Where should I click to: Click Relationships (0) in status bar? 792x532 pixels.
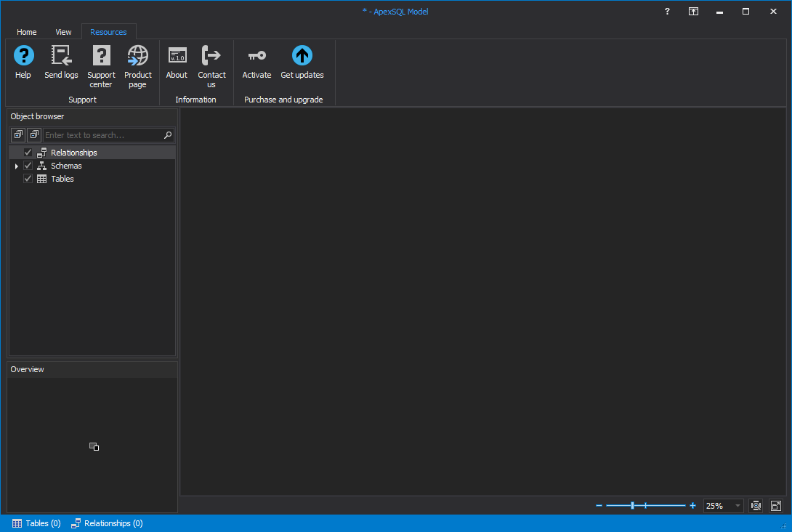(107, 523)
